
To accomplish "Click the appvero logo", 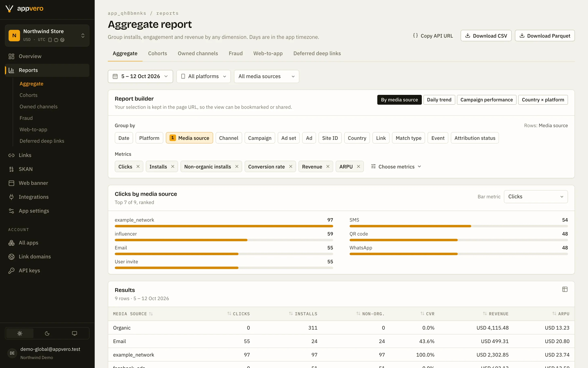I will pyautogui.click(x=24, y=9).
